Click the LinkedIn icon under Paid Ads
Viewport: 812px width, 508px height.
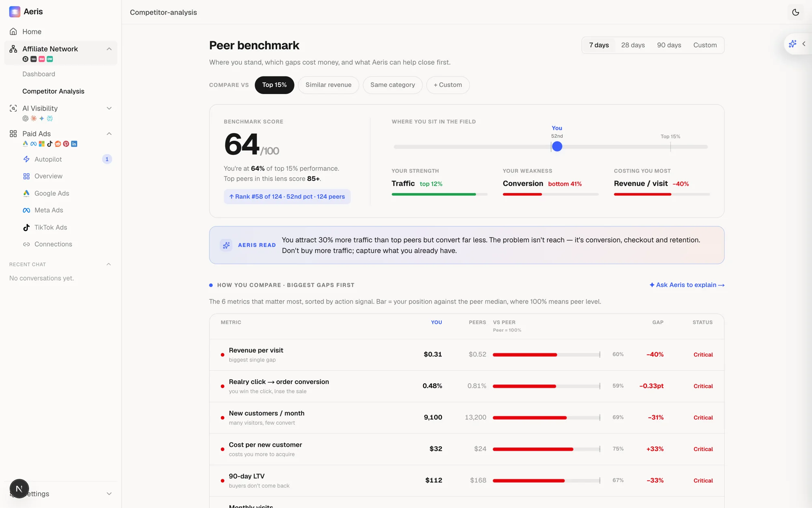74,144
